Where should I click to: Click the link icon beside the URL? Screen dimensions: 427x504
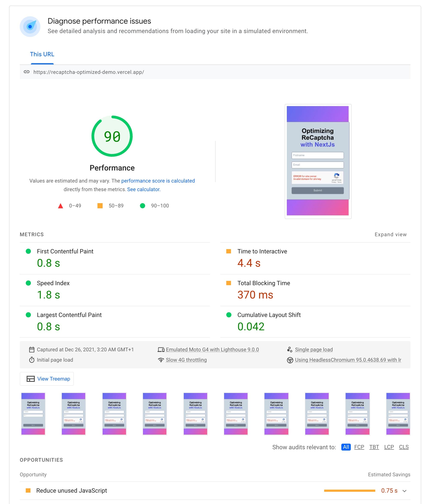click(x=27, y=72)
